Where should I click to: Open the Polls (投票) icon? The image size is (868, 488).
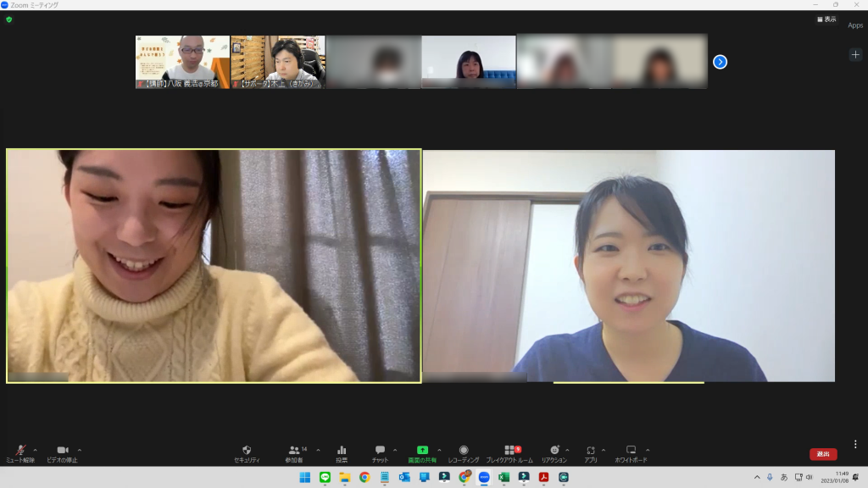point(342,450)
